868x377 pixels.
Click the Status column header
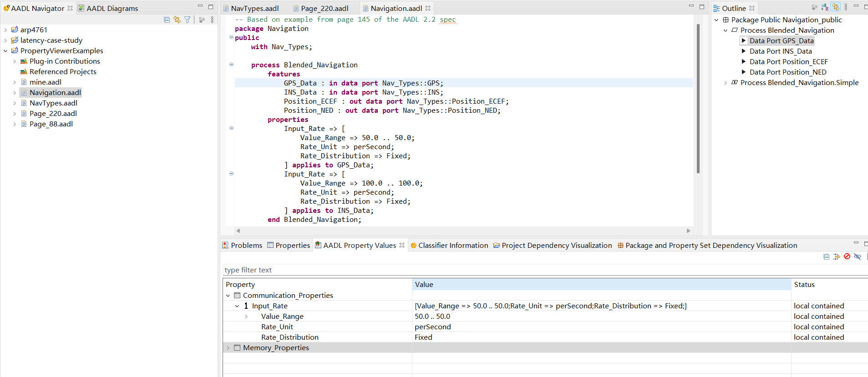click(x=830, y=285)
